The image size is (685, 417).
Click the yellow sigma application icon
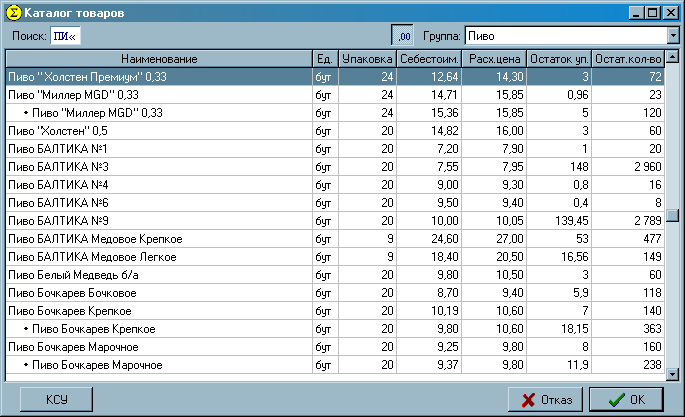tap(14, 13)
